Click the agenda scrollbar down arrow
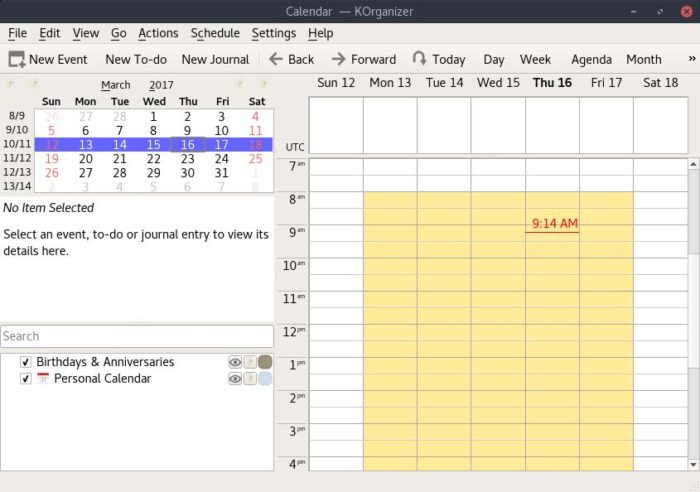This screenshot has height=492, width=700. tap(693, 465)
